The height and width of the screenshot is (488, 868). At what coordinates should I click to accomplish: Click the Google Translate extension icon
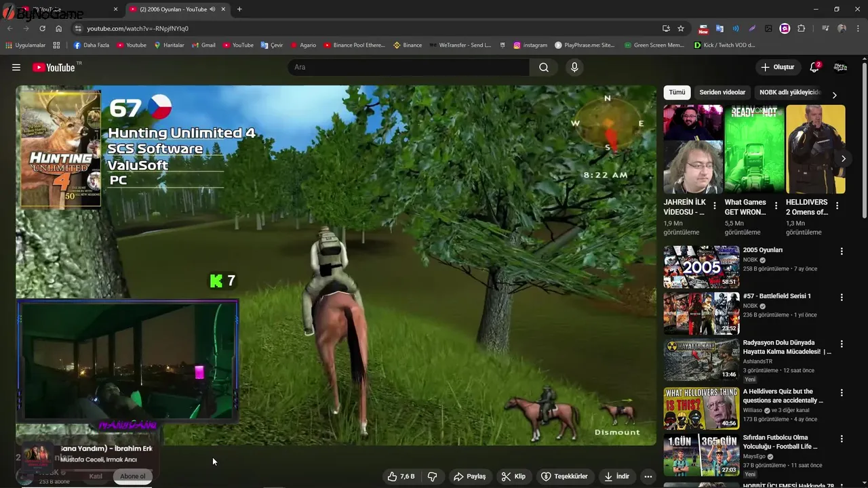[720, 28]
